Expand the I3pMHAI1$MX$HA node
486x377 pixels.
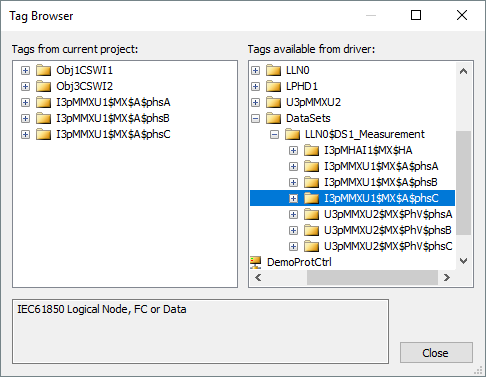click(293, 151)
